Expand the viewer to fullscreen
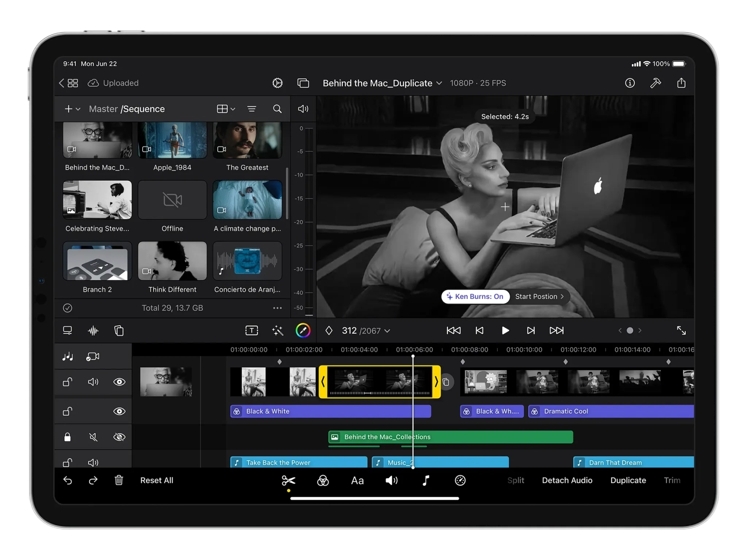 (681, 331)
